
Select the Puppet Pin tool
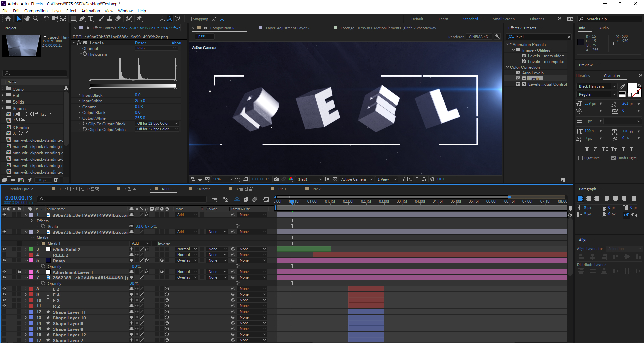139,19
